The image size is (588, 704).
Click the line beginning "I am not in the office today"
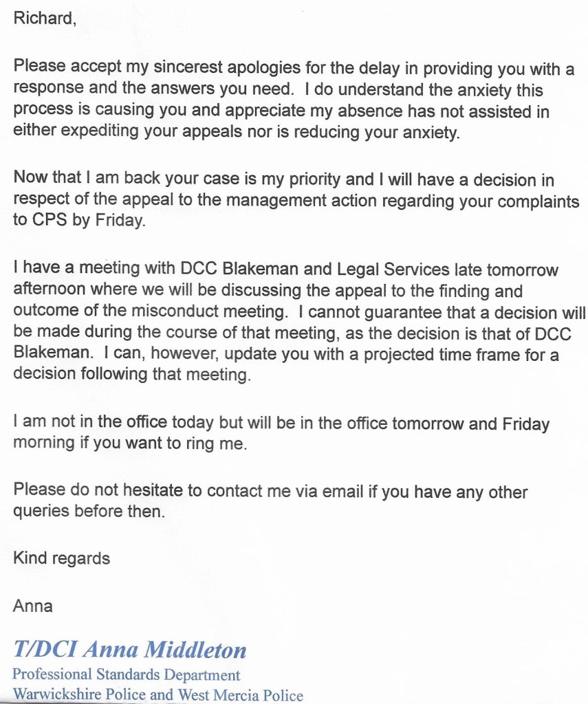point(281,423)
